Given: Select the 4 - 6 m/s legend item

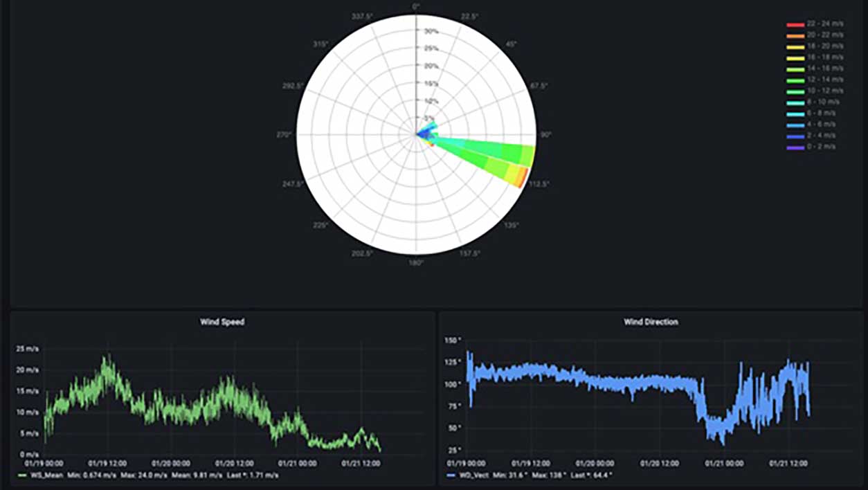Looking at the screenshot, I should (x=822, y=124).
